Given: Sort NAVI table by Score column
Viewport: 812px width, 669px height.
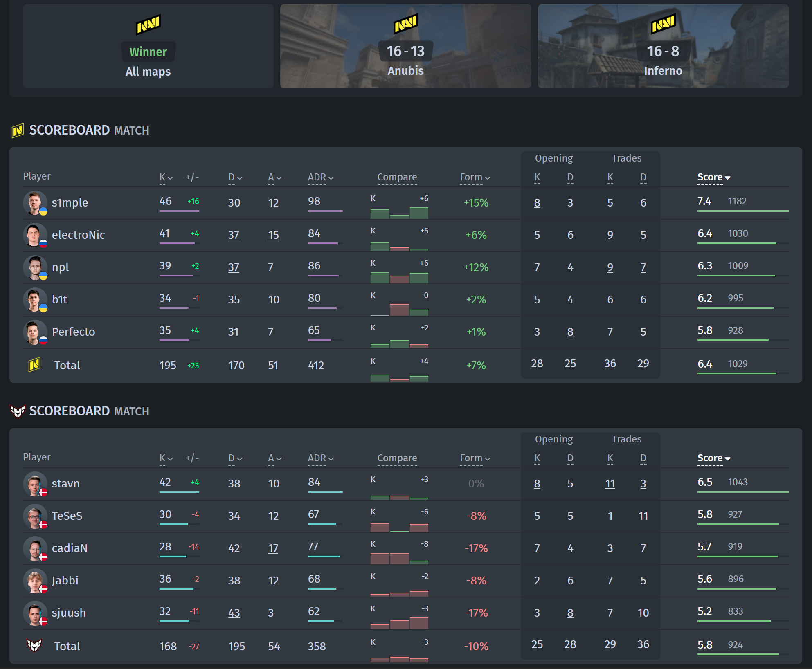Looking at the screenshot, I should point(714,177).
